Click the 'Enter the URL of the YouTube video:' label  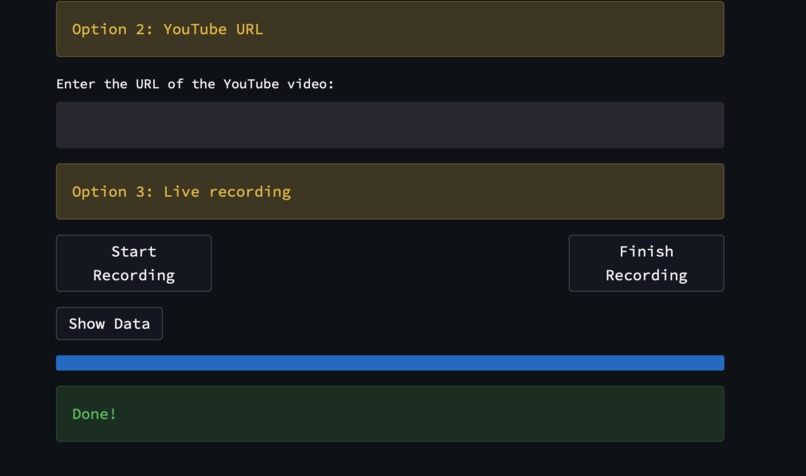click(x=195, y=84)
